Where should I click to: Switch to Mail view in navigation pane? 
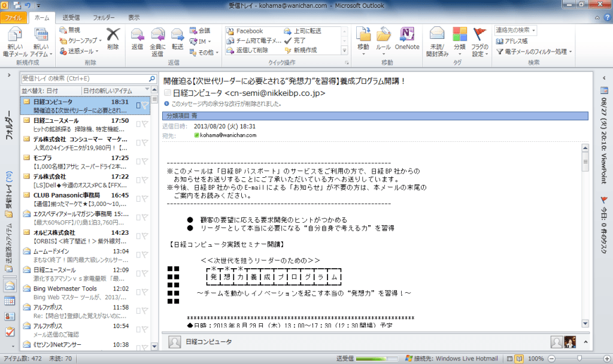tap(10, 286)
